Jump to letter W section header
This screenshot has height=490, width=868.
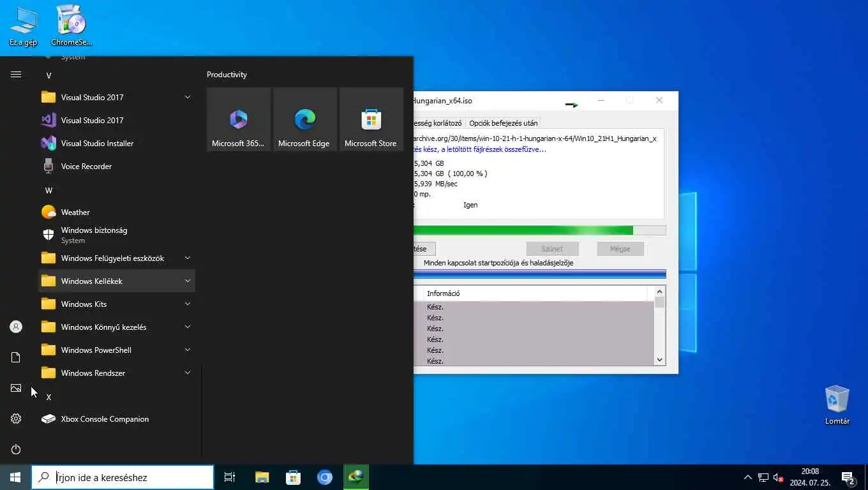(49, 190)
